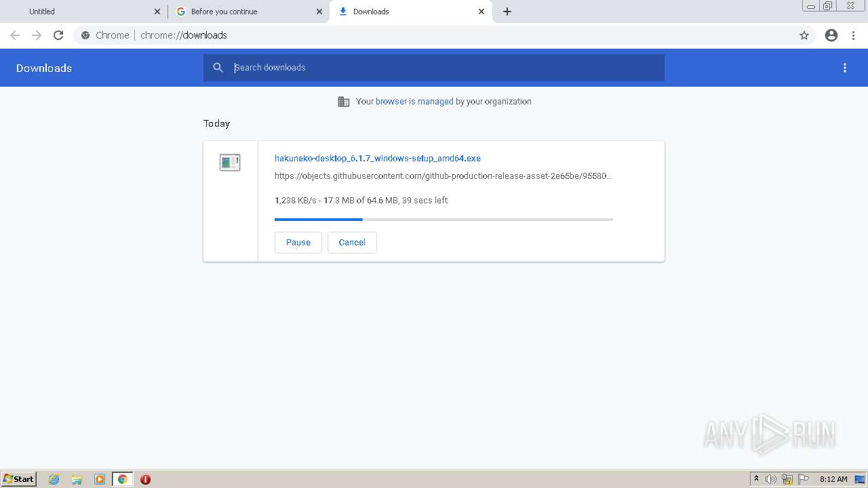Screen dimensions: 868x488
Task: Show hidden system tray icons
Action: (x=756, y=479)
